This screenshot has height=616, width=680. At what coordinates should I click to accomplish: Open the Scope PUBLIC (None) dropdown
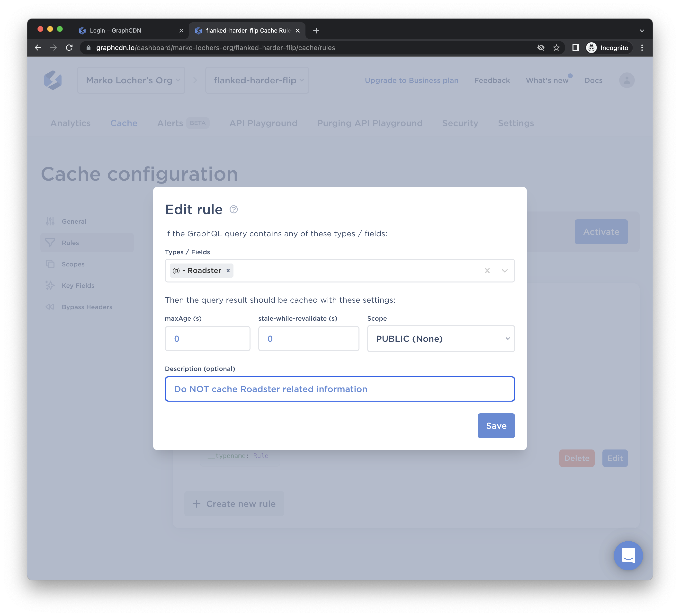(440, 339)
